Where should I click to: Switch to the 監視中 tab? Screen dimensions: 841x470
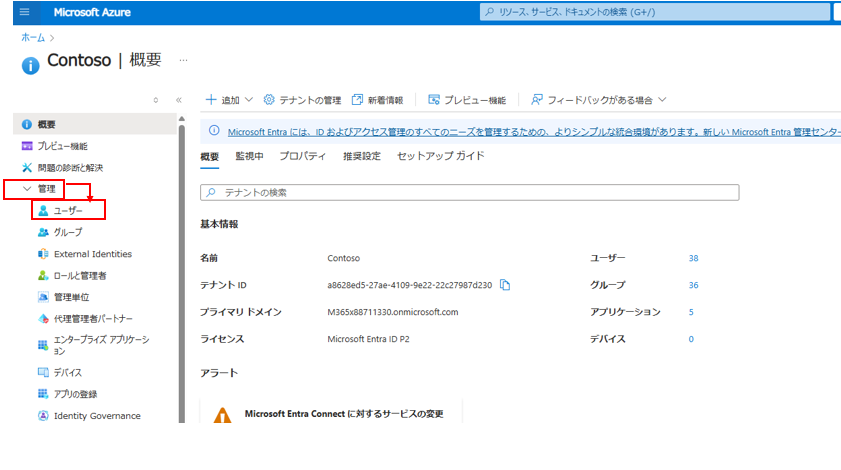(x=249, y=156)
